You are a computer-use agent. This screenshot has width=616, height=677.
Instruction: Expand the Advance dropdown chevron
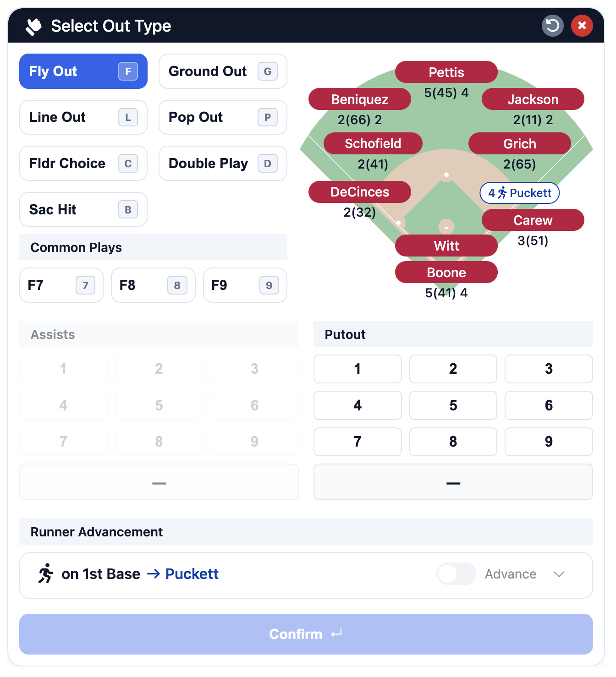click(558, 574)
